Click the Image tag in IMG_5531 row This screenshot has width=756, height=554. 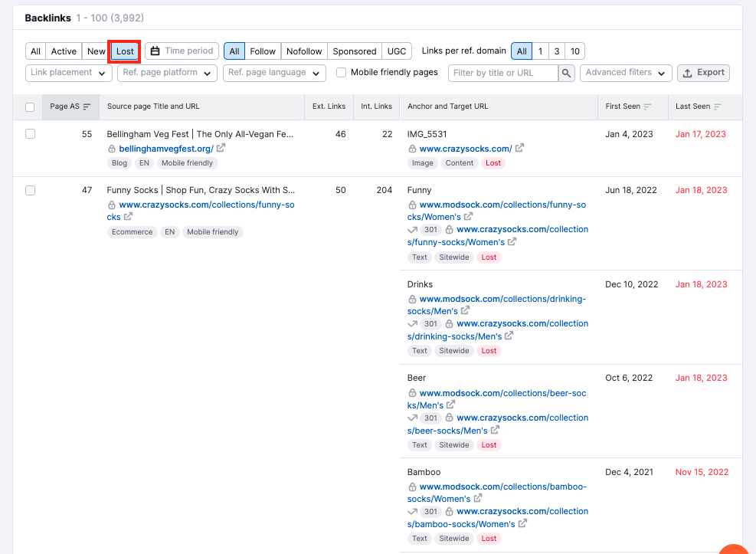pos(422,163)
